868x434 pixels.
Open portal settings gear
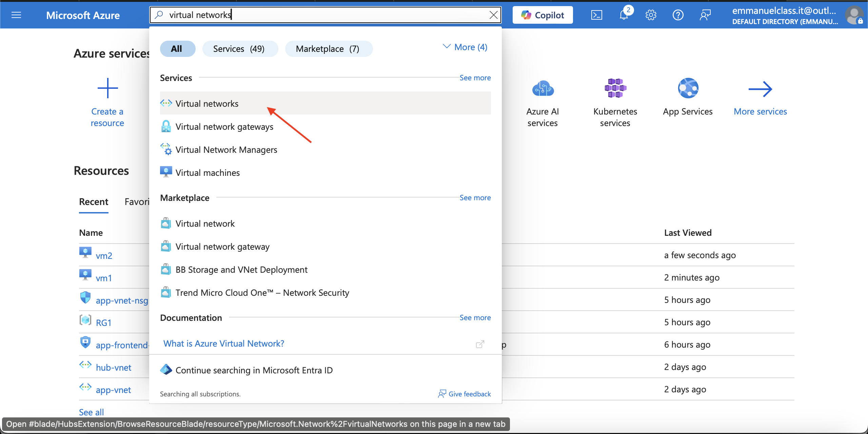651,15
